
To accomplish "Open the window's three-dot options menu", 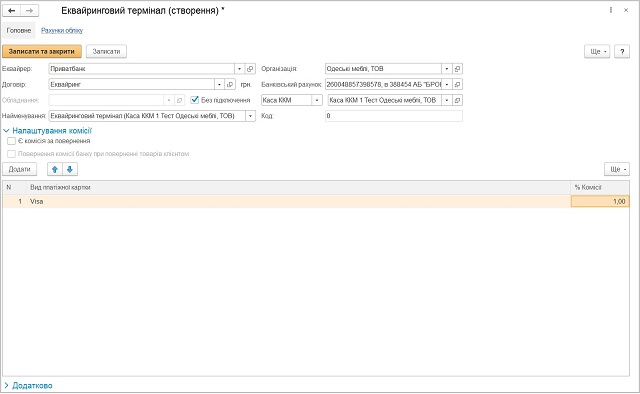I will point(611,10).
